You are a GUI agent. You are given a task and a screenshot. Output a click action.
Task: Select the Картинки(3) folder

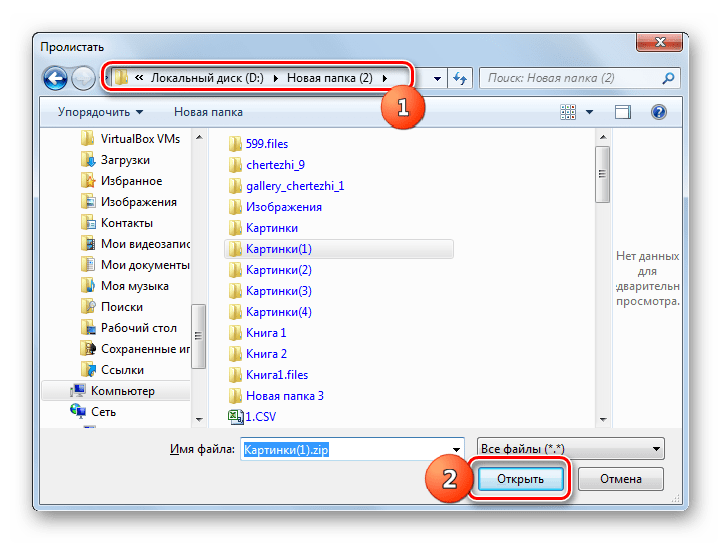point(270,291)
